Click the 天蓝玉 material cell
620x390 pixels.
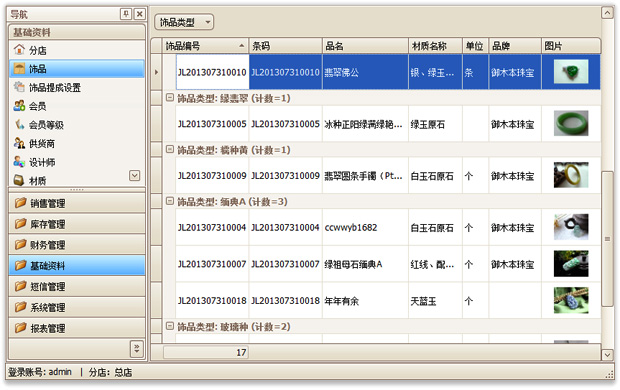435,301
